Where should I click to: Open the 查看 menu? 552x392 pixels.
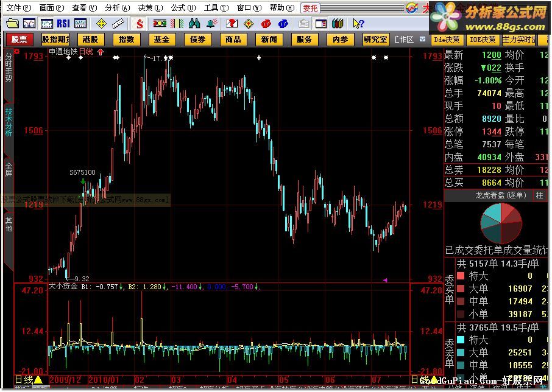pos(84,8)
